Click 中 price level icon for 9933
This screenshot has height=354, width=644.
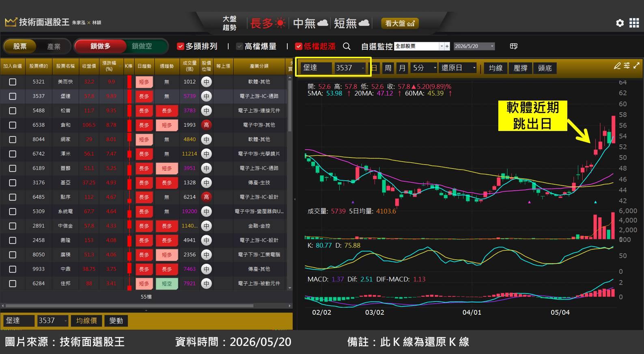[206, 269]
